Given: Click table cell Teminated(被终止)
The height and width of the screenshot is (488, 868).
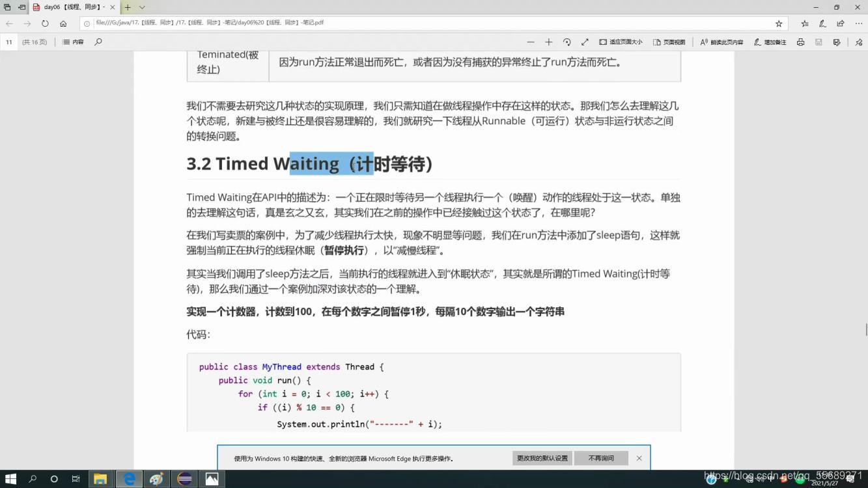Looking at the screenshot, I should 228,62.
